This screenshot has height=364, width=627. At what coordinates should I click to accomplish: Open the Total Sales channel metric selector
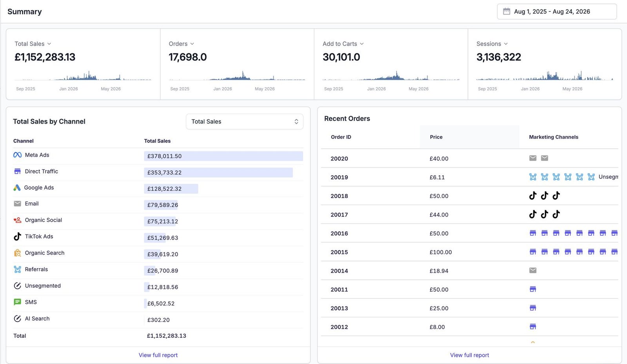(x=245, y=122)
